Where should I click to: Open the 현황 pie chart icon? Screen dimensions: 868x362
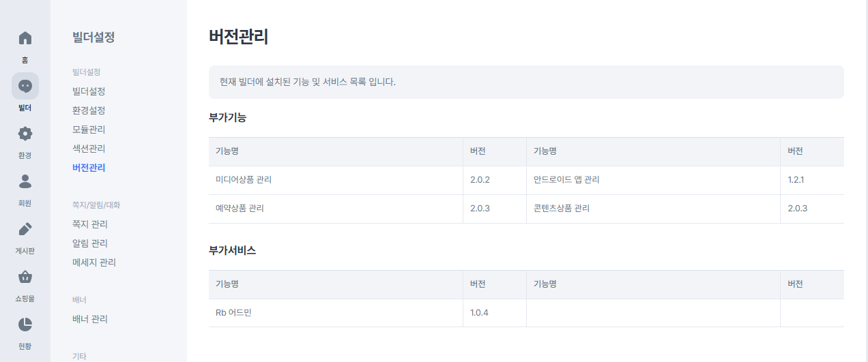pyautogui.click(x=25, y=325)
